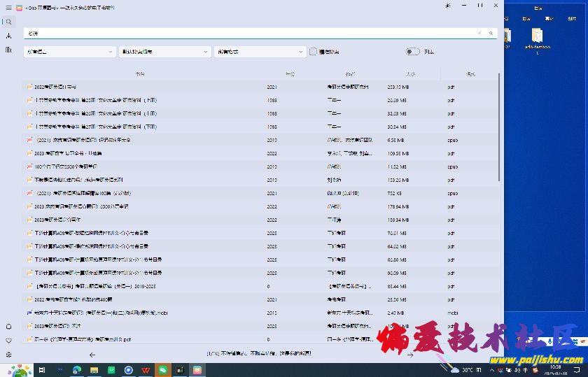Click the magnifier search icon in search box
Image resolution: width=588 pixels, height=377 pixels.
pyautogui.click(x=491, y=33)
